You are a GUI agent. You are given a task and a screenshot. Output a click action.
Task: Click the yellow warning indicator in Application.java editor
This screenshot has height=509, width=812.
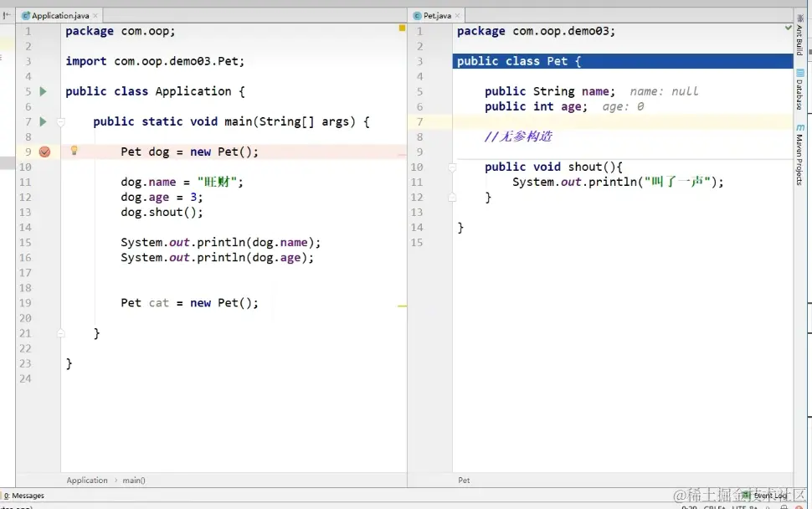point(402,28)
